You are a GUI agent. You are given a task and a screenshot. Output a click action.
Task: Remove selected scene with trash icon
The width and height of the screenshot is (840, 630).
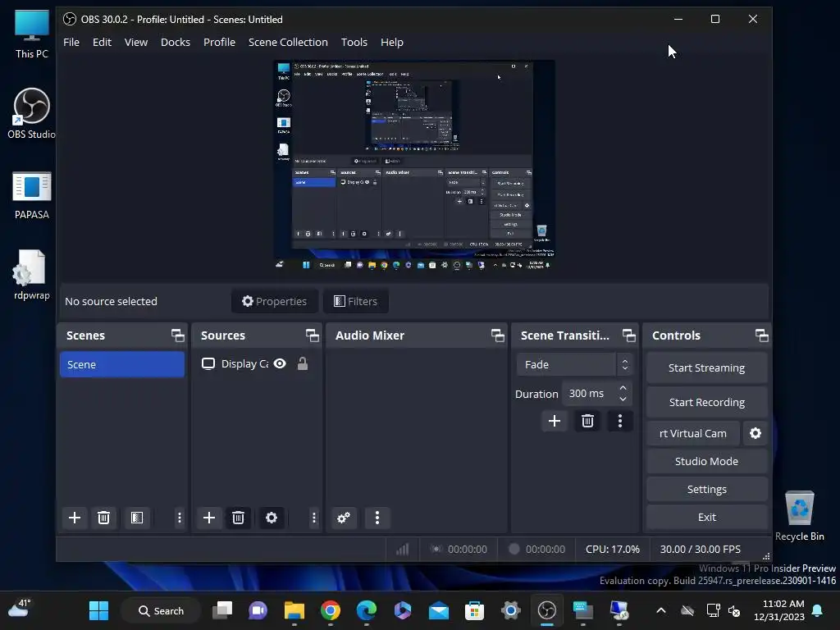pyautogui.click(x=103, y=518)
